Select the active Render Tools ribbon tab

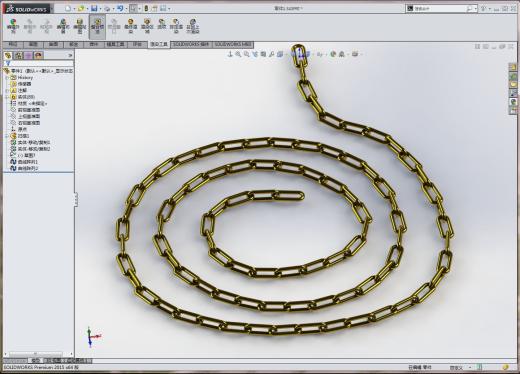click(159, 44)
